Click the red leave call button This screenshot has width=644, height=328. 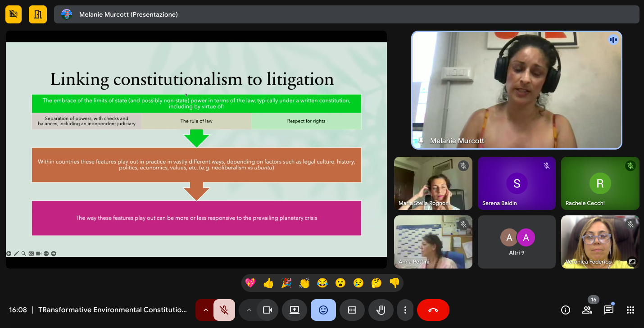pos(433,310)
